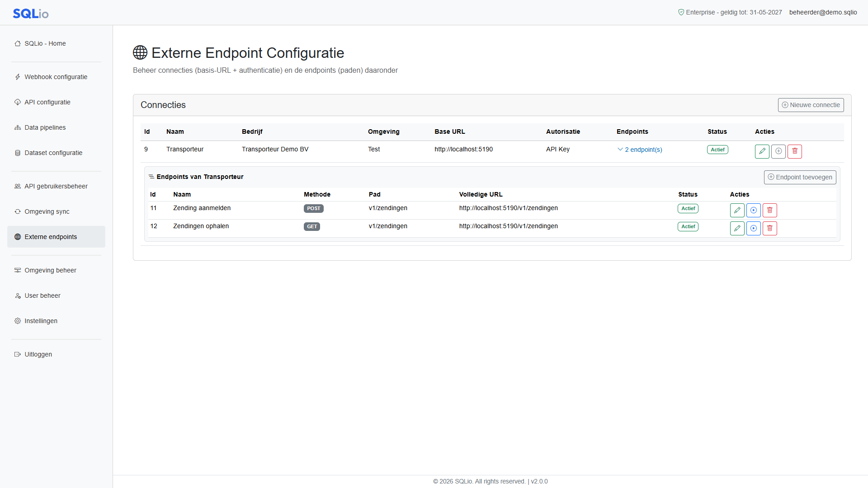
Task: Click the GET method badge
Action: click(312, 226)
